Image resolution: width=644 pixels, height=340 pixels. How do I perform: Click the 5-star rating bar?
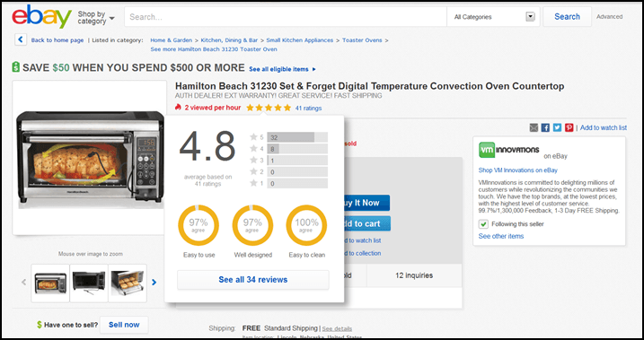(297, 137)
